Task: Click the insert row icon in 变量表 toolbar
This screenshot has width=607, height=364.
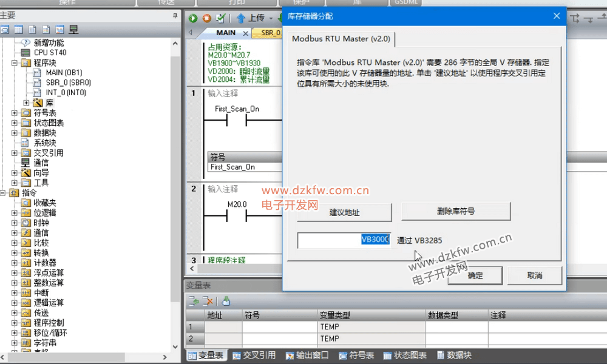Action: tap(194, 301)
